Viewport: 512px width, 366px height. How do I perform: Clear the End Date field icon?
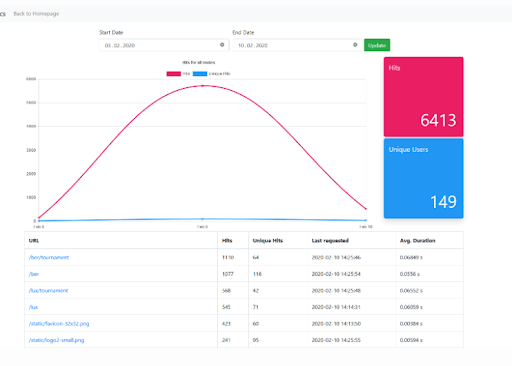pyautogui.click(x=355, y=45)
